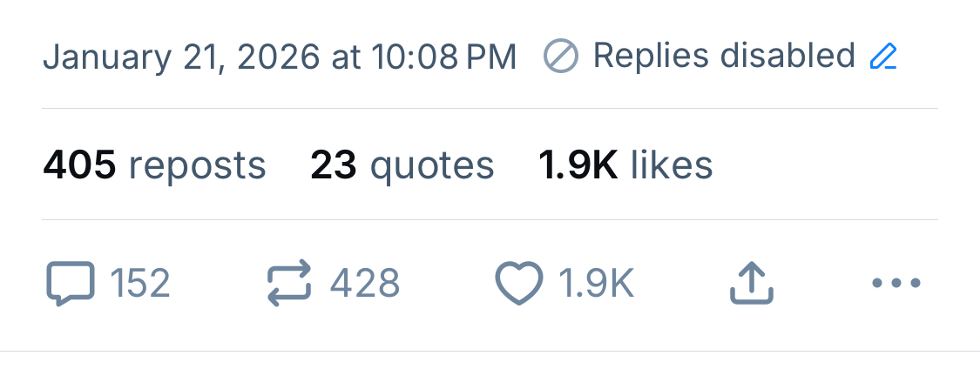Show the 1.9K likes list
Viewport: 980px width, 389px height.
point(625,165)
